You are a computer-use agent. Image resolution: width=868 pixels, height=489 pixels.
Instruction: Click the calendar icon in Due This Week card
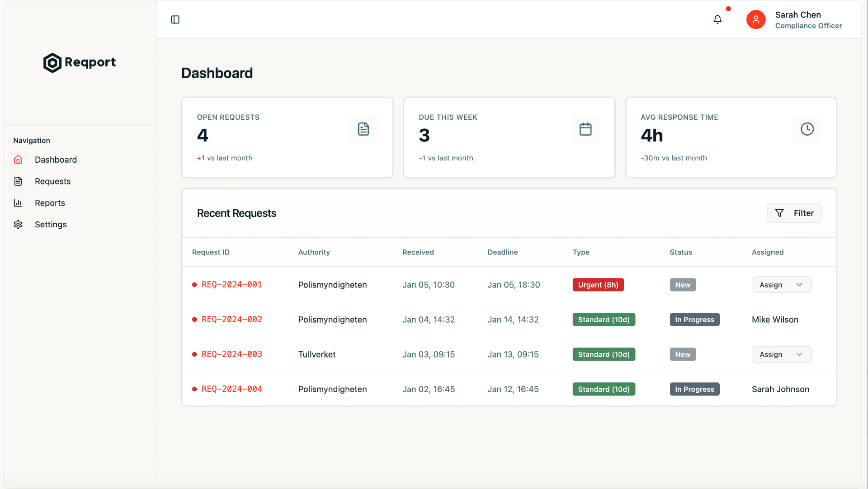(585, 129)
